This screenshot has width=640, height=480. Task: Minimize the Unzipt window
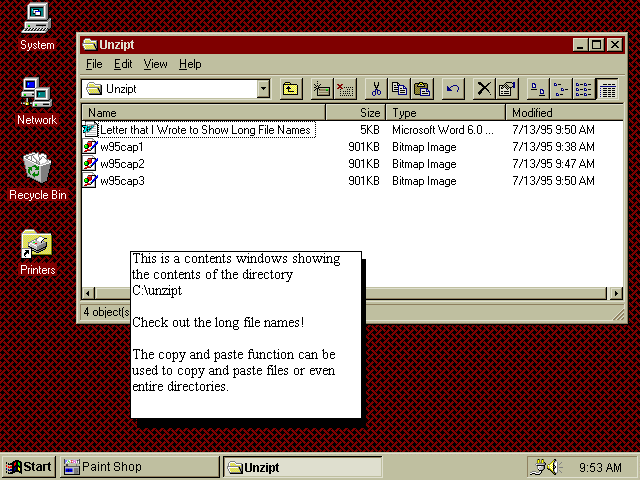click(x=580, y=44)
